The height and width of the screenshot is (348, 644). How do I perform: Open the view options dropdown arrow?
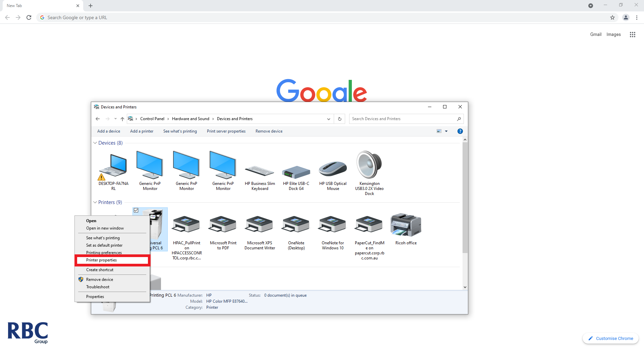click(x=446, y=131)
